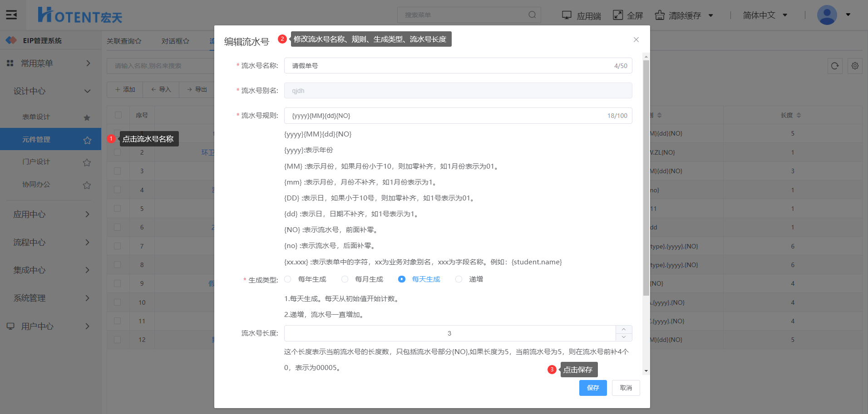Click the 清除缓存 clear cache icon
The width and height of the screenshot is (868, 414).
pos(659,15)
